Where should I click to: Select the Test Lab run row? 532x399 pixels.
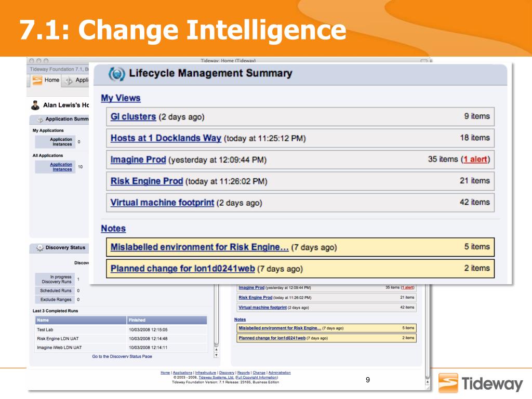point(121,330)
